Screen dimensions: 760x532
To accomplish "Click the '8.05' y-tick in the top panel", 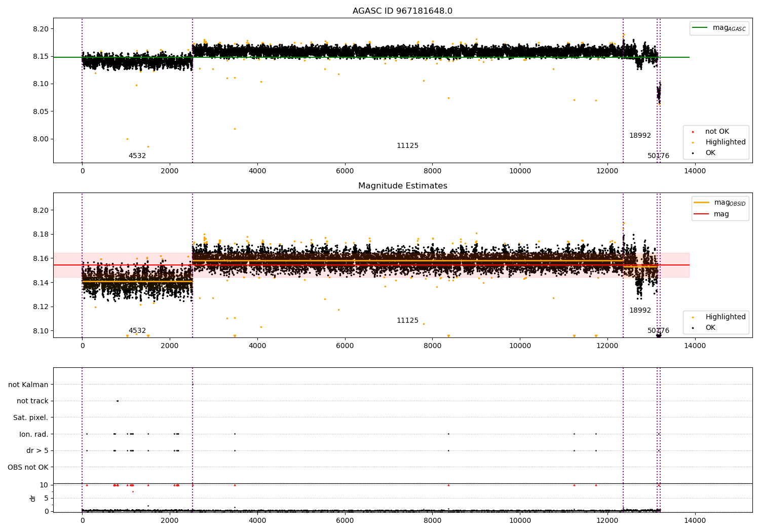I will (40, 111).
